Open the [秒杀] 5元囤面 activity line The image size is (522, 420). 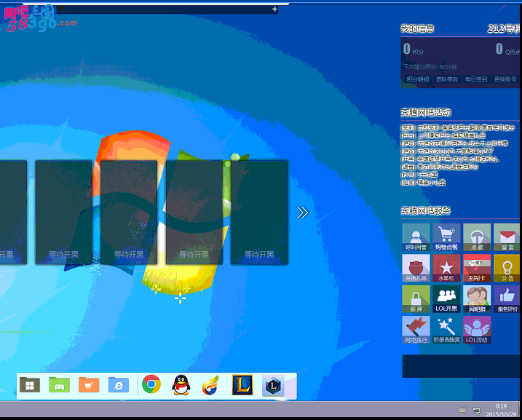coord(419,175)
